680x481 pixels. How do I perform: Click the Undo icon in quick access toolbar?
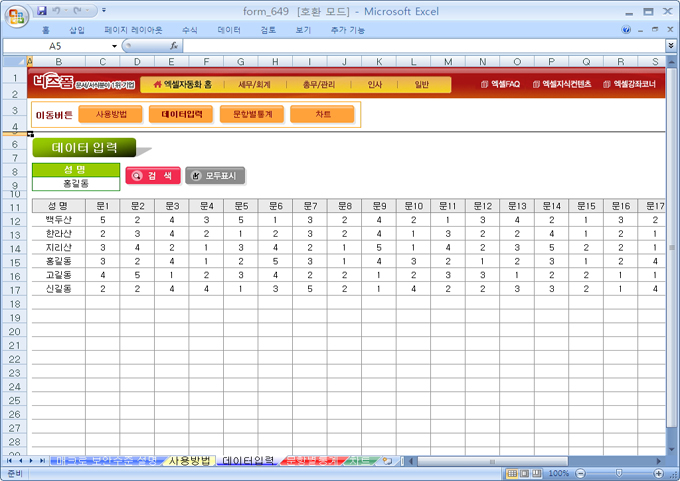(x=59, y=11)
